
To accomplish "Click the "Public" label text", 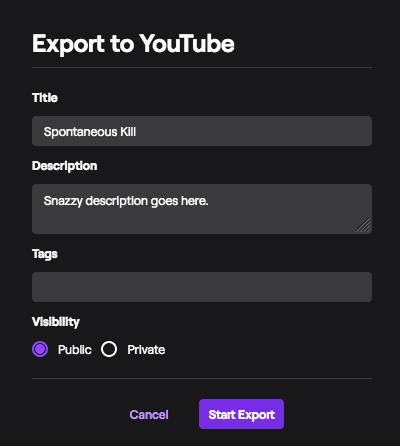I will (75, 350).
